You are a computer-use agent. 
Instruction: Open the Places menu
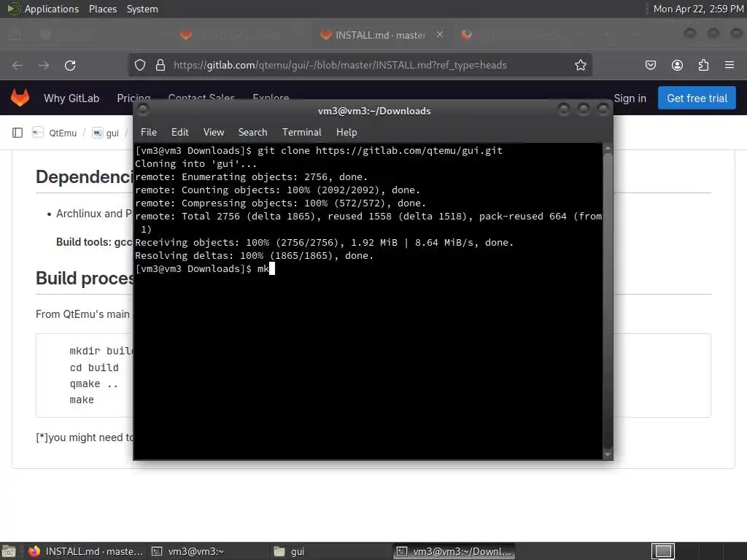[x=103, y=9]
